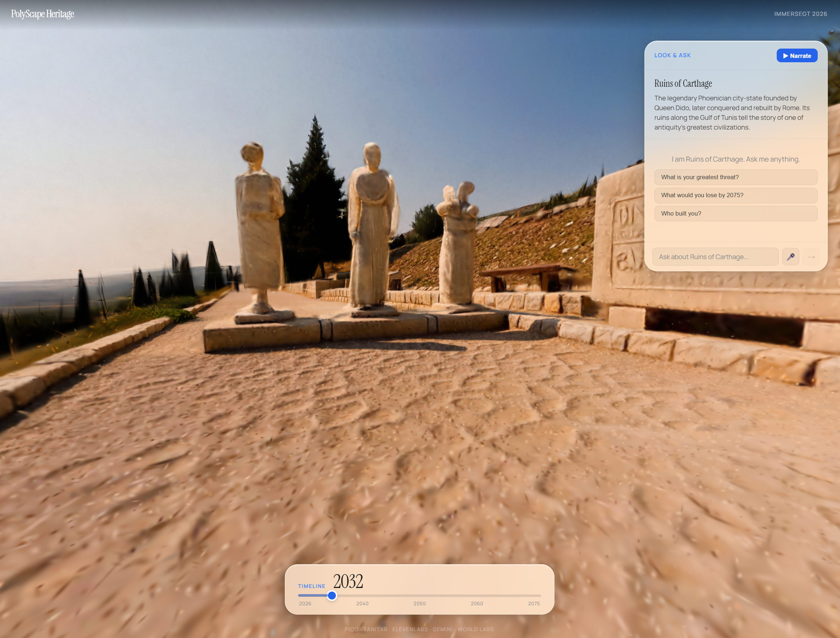
Task: Focus the 'Ask about Ruins of Carthage' field
Action: click(715, 257)
